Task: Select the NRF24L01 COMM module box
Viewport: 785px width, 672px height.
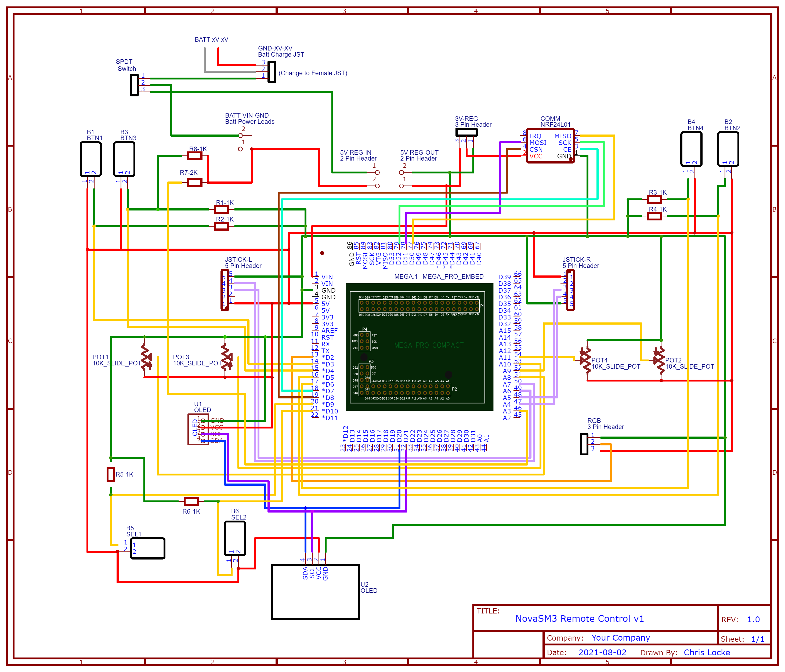Action: (x=551, y=146)
